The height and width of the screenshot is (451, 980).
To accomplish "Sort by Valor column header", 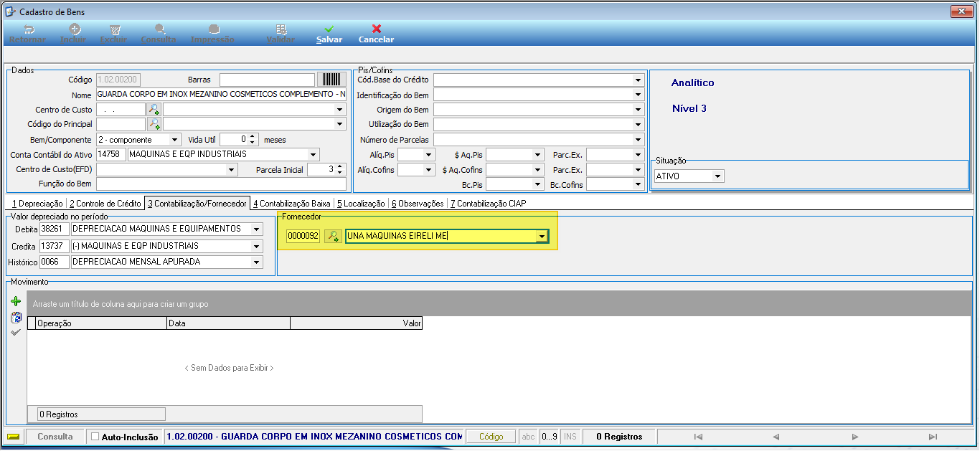I will (x=356, y=323).
